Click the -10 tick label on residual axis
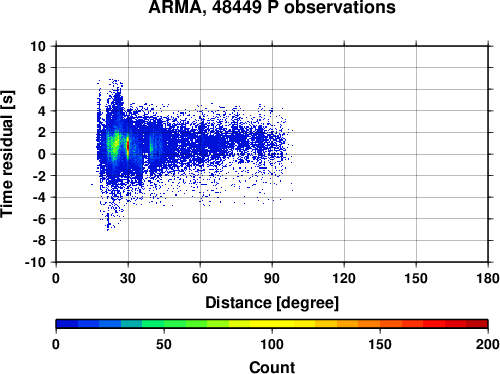This screenshot has height=374, width=500. (35, 262)
